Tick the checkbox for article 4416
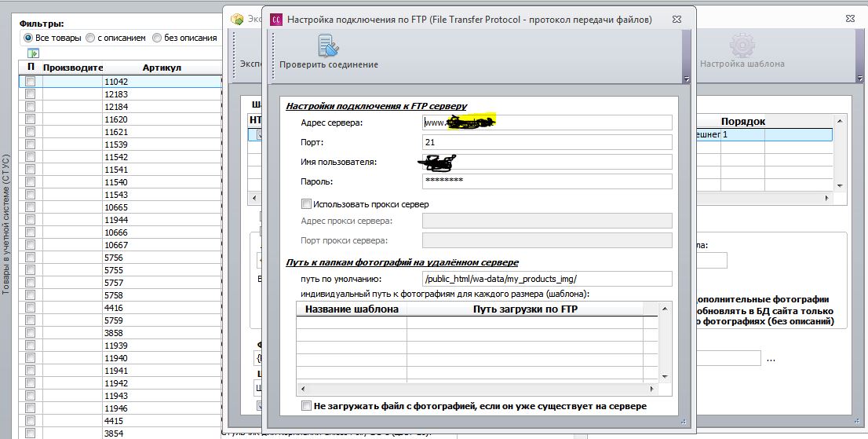Screen dimensions: 868x439 point(31,308)
